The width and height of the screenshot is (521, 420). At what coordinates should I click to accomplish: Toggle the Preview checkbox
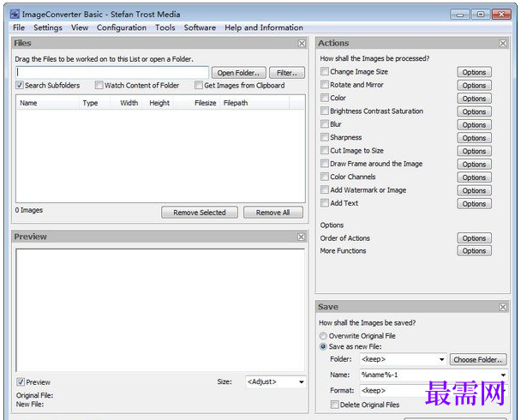pyautogui.click(x=21, y=381)
